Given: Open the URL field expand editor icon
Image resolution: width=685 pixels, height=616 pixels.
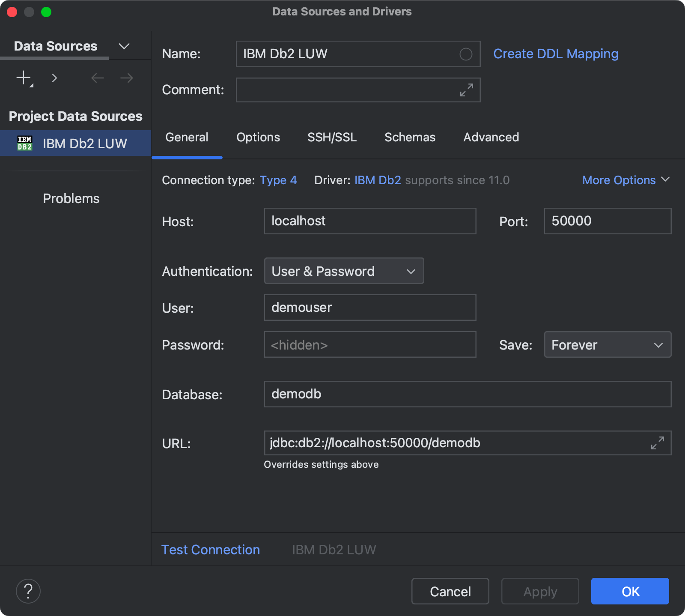Looking at the screenshot, I should click(658, 443).
